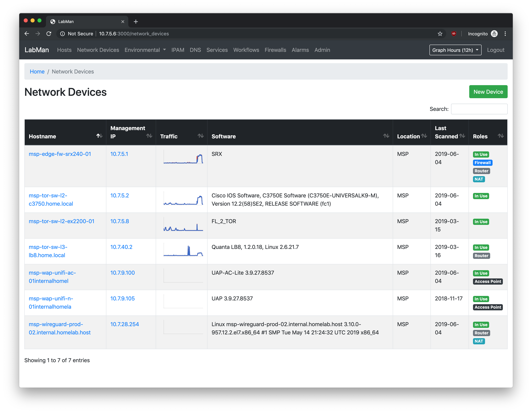532x413 pixels.
Task: Open the uBlock Origin extension icon
Action: (x=454, y=34)
